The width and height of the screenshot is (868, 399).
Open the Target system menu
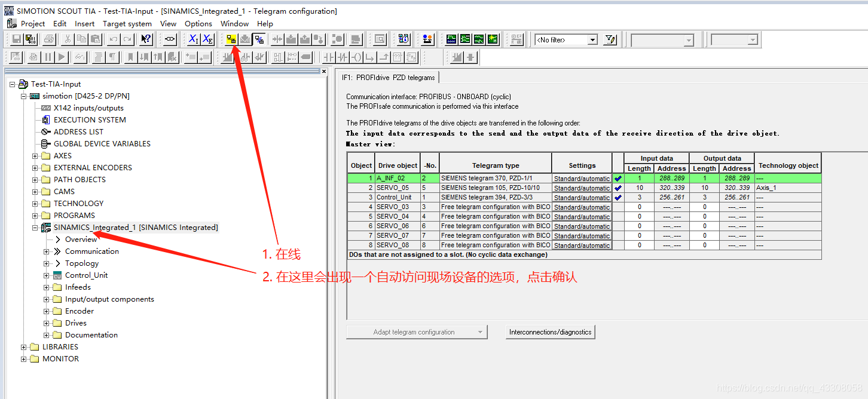pyautogui.click(x=127, y=24)
